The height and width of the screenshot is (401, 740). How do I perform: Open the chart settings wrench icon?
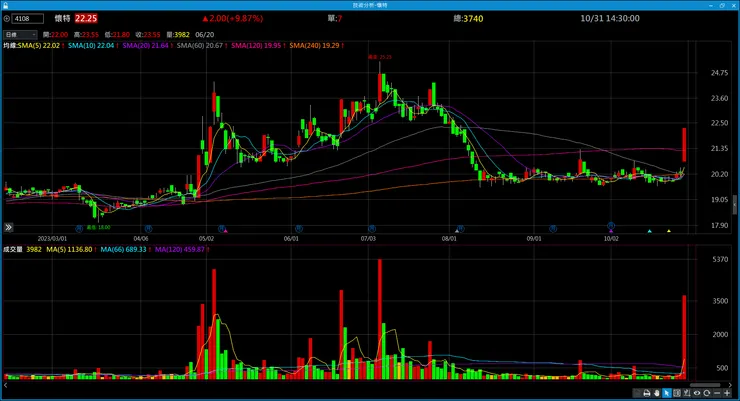687,393
